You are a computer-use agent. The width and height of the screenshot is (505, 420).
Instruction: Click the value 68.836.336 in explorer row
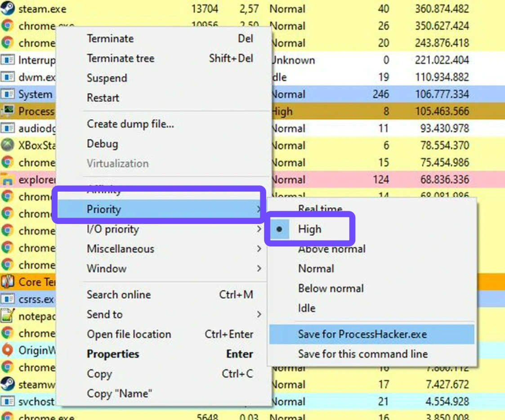444,179
